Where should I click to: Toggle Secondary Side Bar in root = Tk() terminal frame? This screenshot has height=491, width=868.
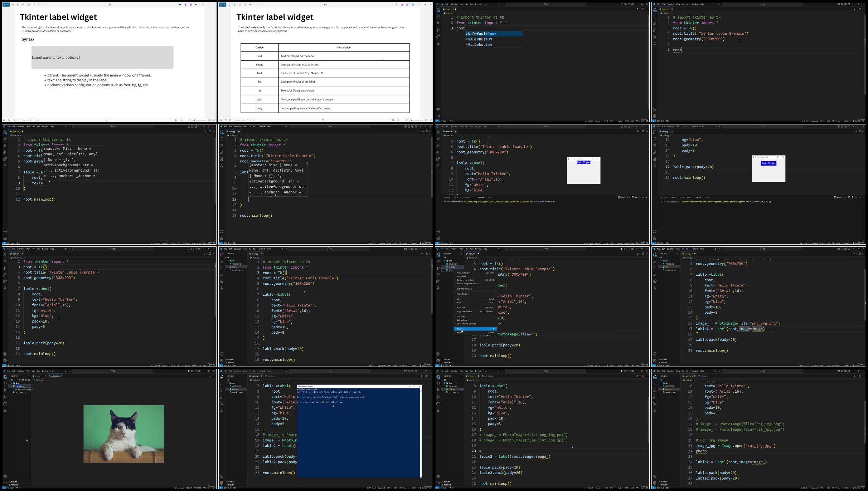[x=629, y=127]
